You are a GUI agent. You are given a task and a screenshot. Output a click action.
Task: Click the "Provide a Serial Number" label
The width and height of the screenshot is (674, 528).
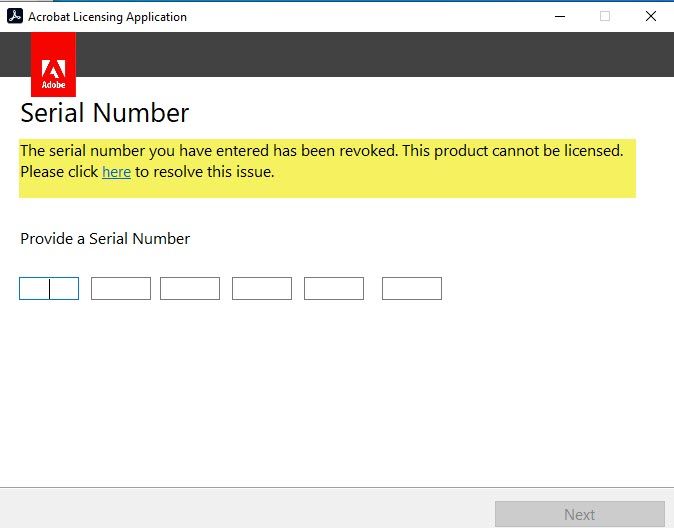(x=105, y=239)
